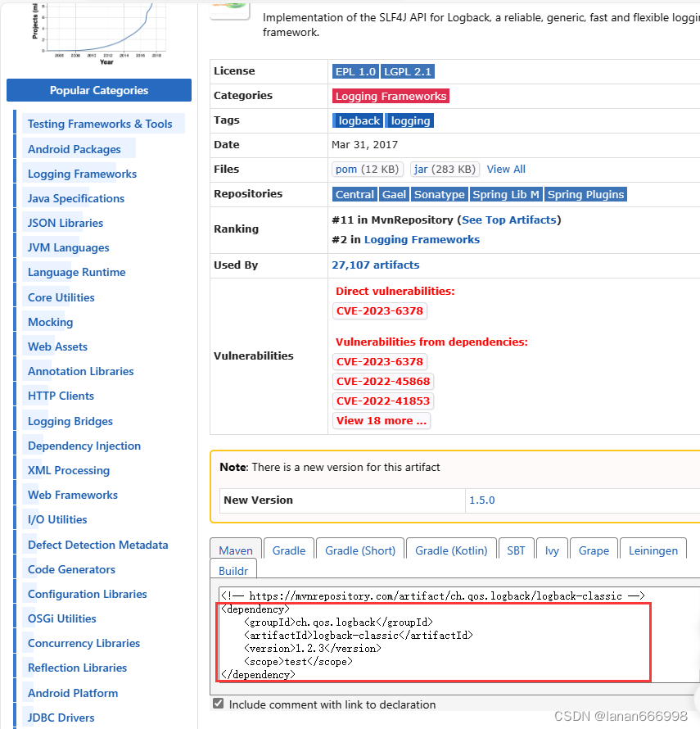Image resolution: width=700 pixels, height=729 pixels.
Task: Open Logging Bridges category
Action: 70,421
